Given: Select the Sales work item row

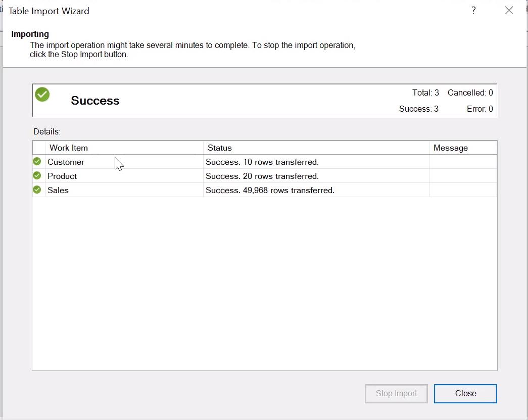Looking at the screenshot, I should point(58,190).
